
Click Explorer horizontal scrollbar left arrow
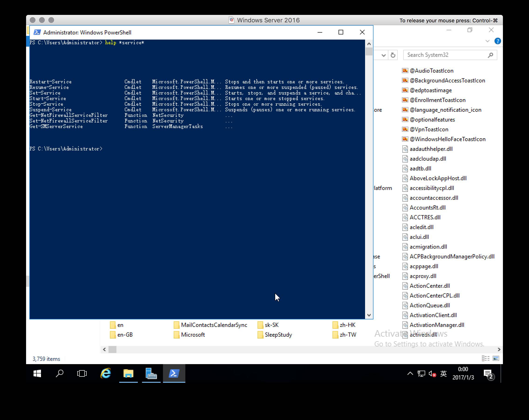click(104, 349)
